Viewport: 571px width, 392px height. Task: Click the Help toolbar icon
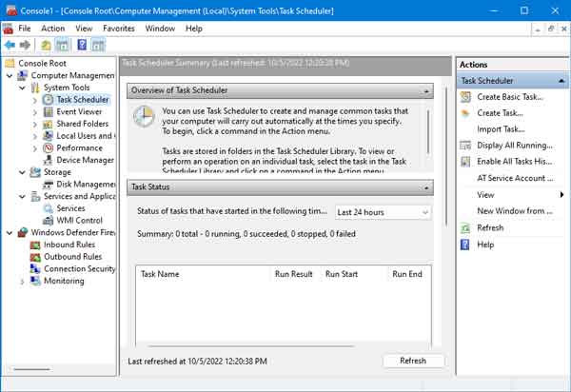coord(82,45)
